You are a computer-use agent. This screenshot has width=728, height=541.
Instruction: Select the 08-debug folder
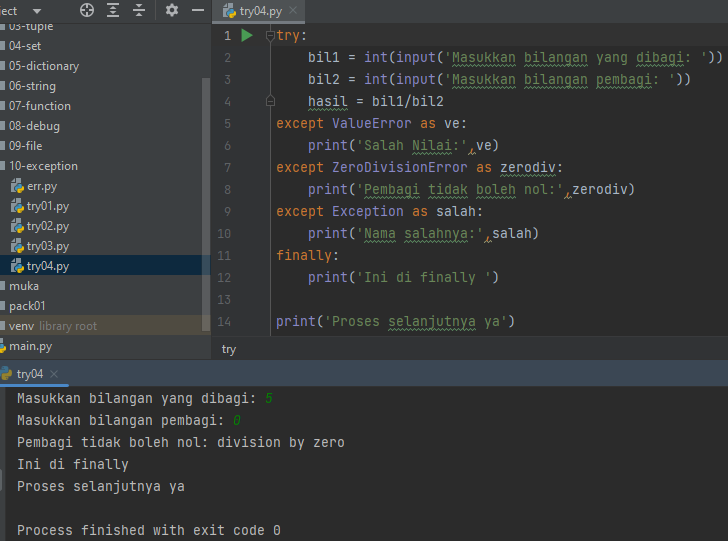(x=34, y=126)
